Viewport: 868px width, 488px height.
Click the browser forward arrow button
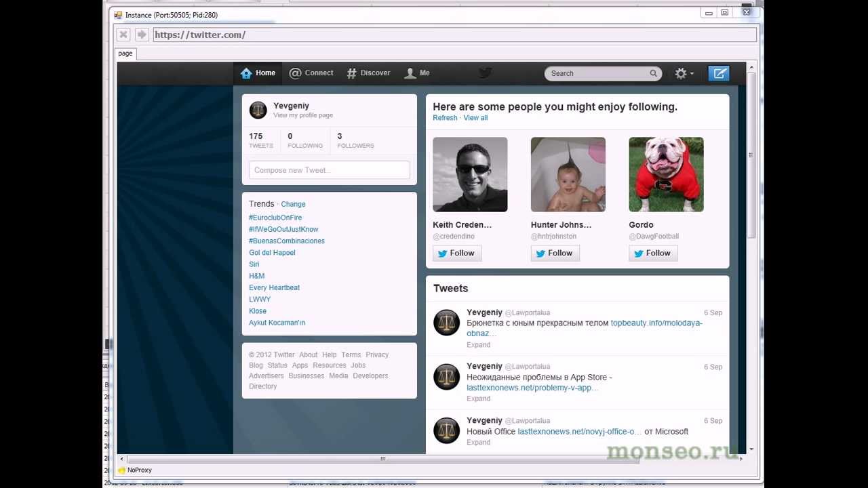141,35
